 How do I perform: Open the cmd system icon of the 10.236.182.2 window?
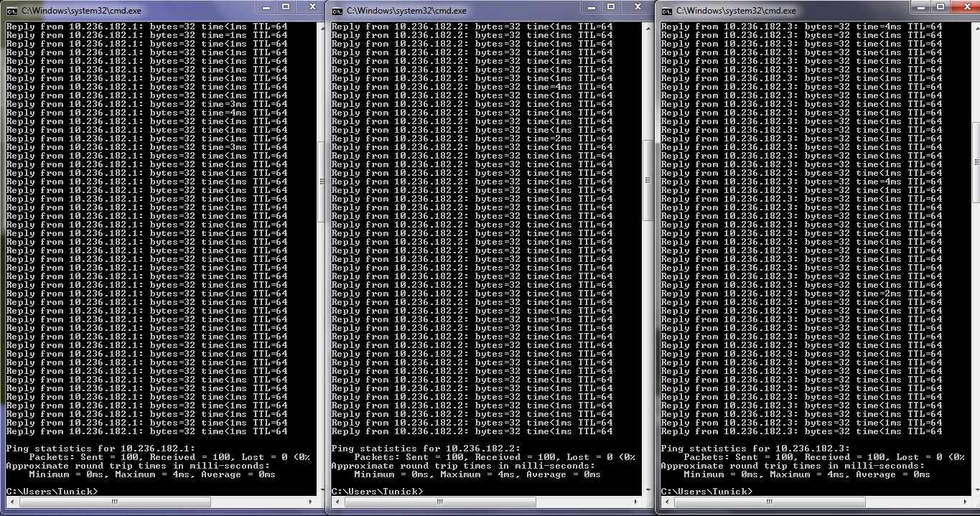[336, 11]
